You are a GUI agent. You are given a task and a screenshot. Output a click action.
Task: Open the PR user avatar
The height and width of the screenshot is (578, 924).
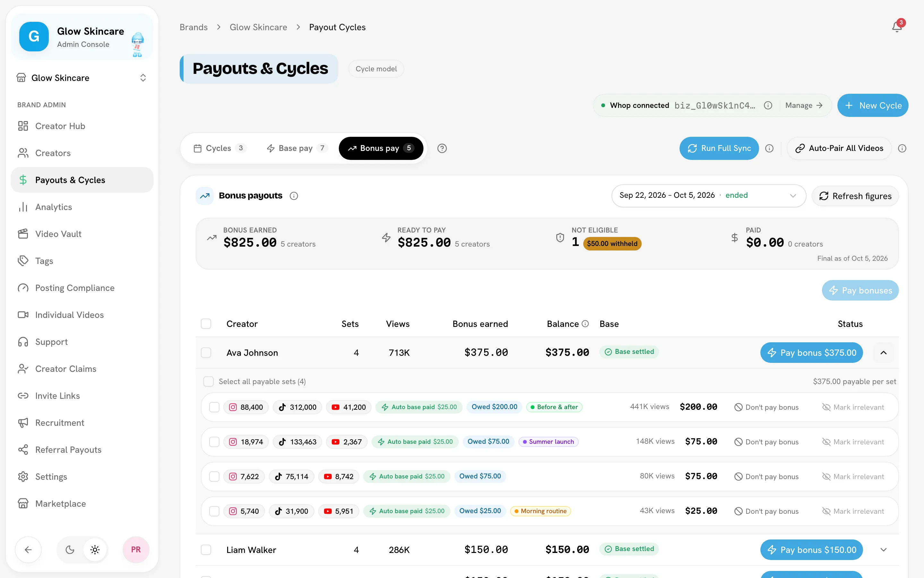point(136,550)
